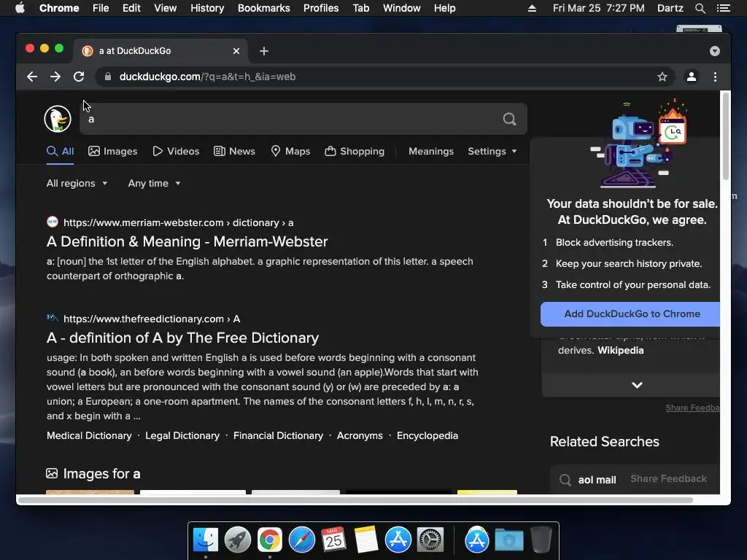The image size is (747, 560).
Task: Click the lock icon in address bar
Action: (108, 77)
